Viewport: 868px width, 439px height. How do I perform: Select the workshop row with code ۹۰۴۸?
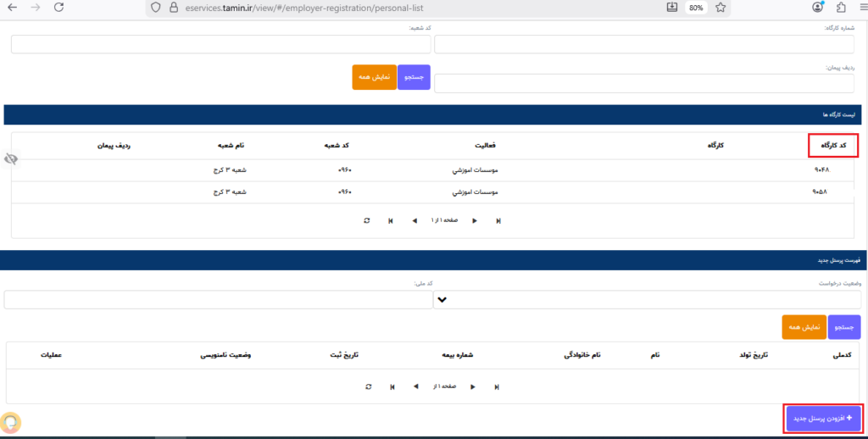click(431, 170)
